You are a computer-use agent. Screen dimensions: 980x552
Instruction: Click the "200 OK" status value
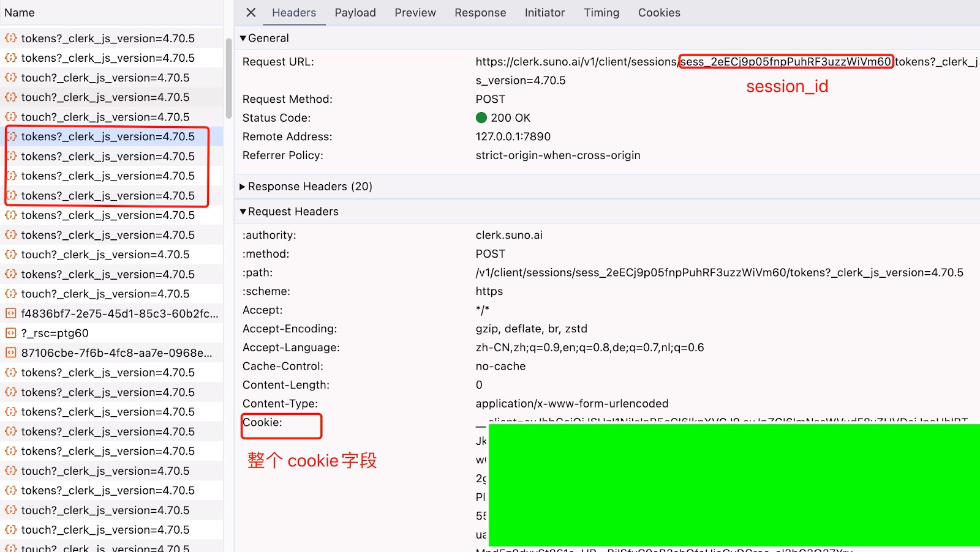click(510, 118)
